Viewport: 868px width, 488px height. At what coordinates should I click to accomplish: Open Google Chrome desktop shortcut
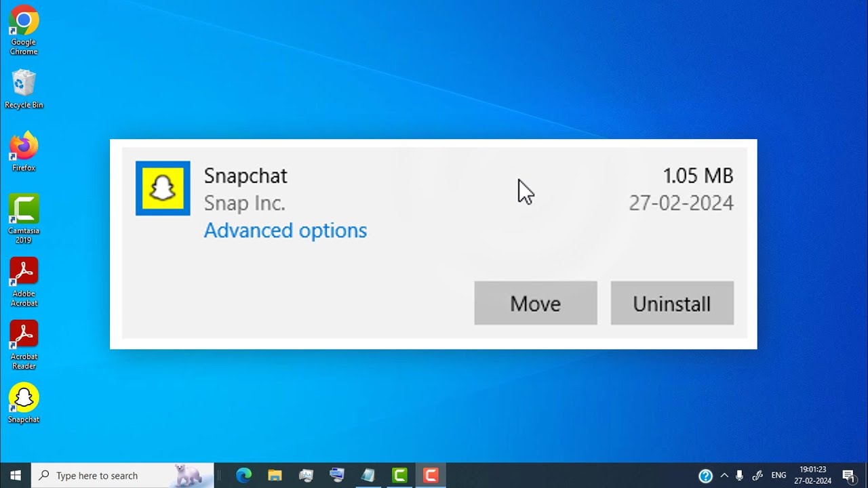tap(24, 30)
